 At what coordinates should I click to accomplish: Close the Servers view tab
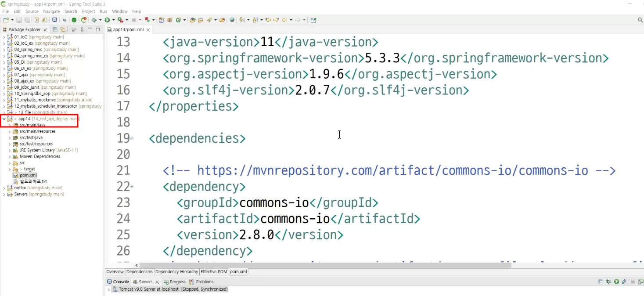coord(156,282)
